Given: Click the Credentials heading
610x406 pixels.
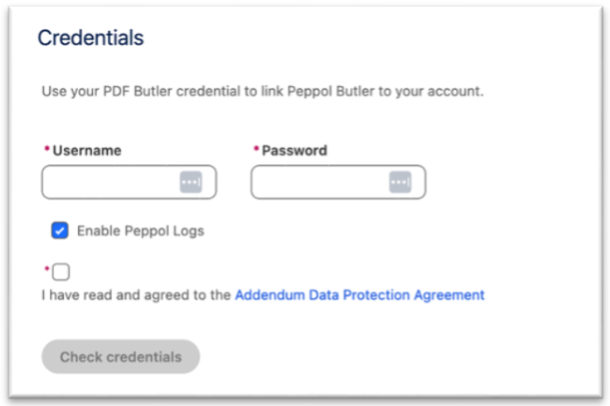Looking at the screenshot, I should click(x=91, y=38).
